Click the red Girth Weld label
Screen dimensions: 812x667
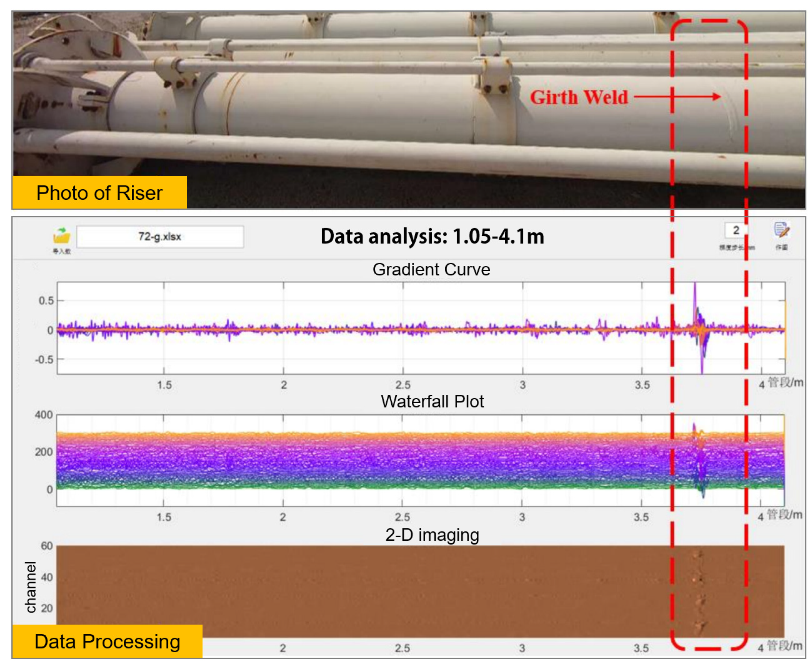coord(578,98)
